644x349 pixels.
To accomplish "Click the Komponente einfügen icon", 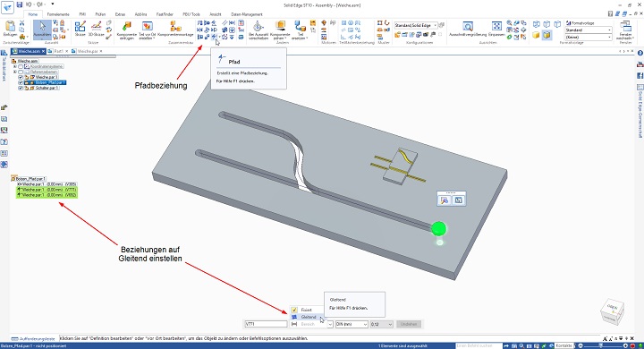I will (x=126, y=30).
